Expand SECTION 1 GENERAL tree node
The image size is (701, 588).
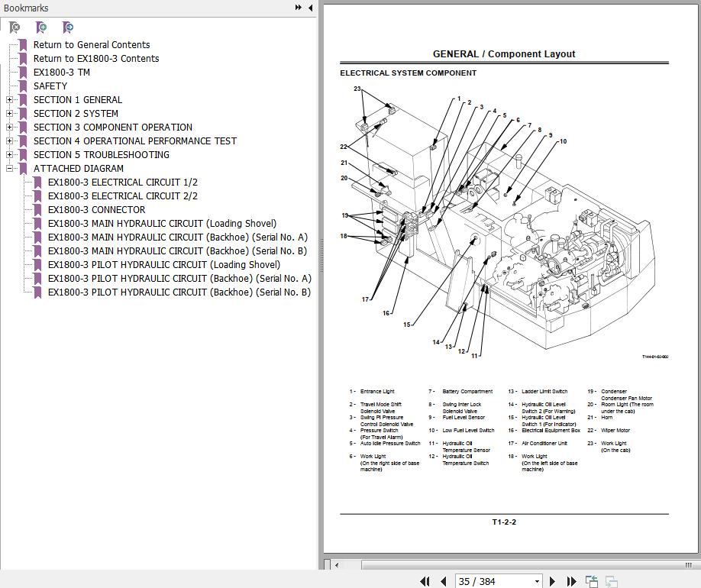point(9,100)
